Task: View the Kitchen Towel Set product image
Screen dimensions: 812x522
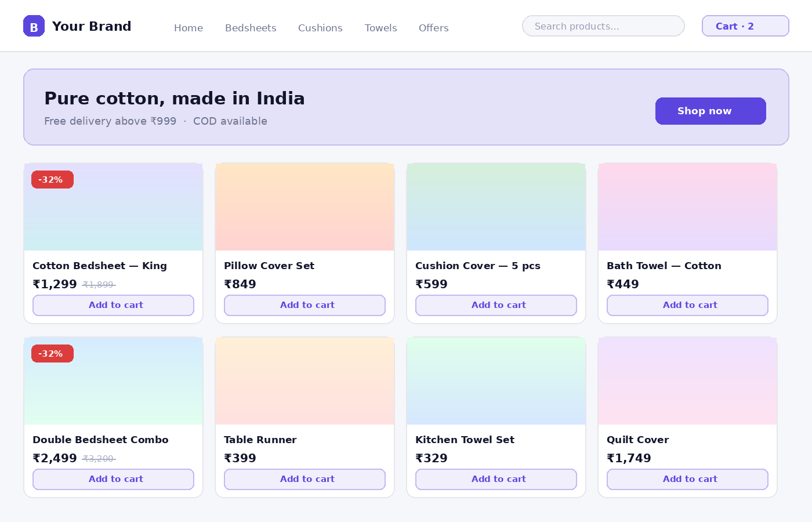Action: (496, 381)
